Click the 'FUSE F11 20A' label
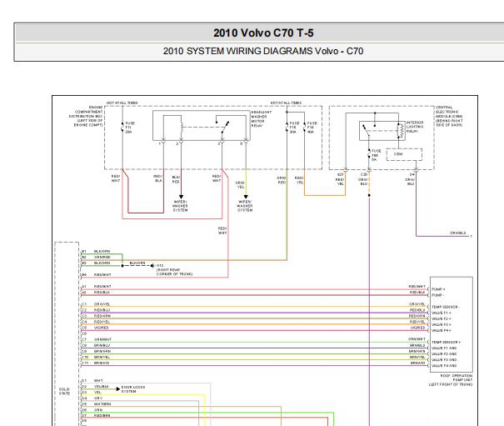 130,128
